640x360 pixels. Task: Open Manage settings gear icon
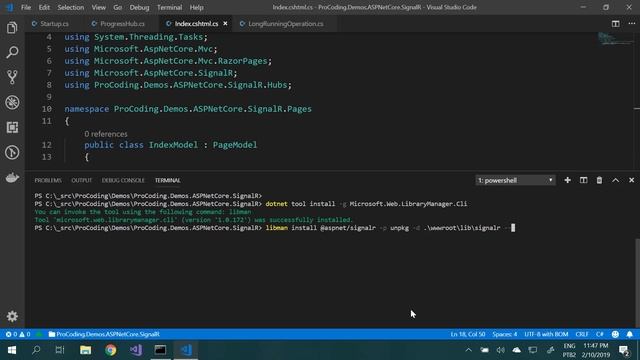pyautogui.click(x=12, y=316)
